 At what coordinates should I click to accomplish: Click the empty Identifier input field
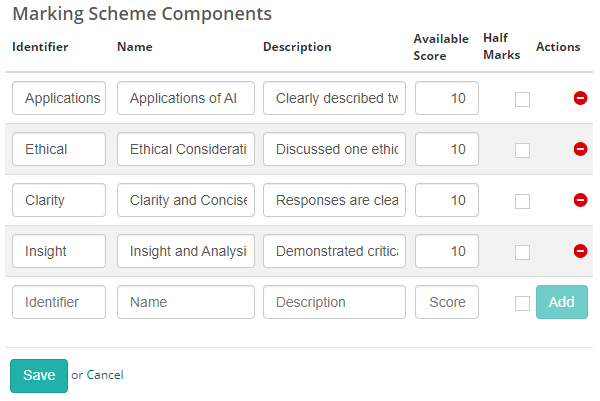pos(59,302)
